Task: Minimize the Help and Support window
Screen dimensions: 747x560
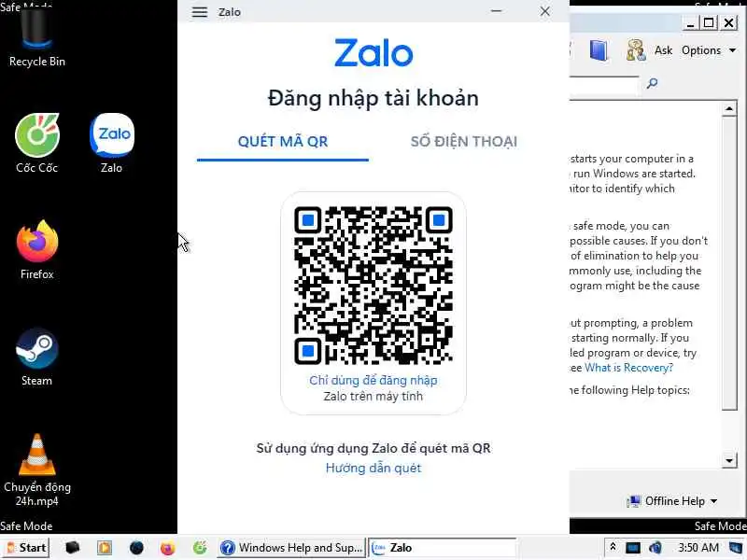Action: click(690, 22)
